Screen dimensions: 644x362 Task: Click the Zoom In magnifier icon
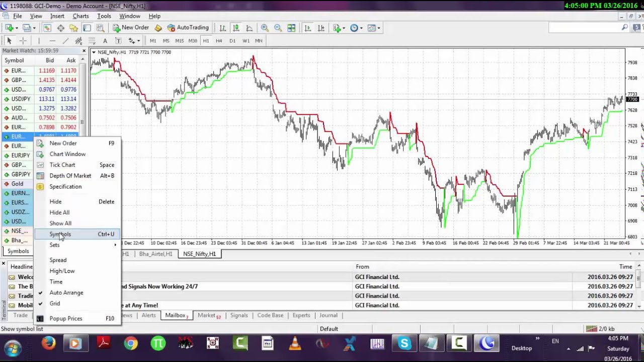[x=265, y=28]
